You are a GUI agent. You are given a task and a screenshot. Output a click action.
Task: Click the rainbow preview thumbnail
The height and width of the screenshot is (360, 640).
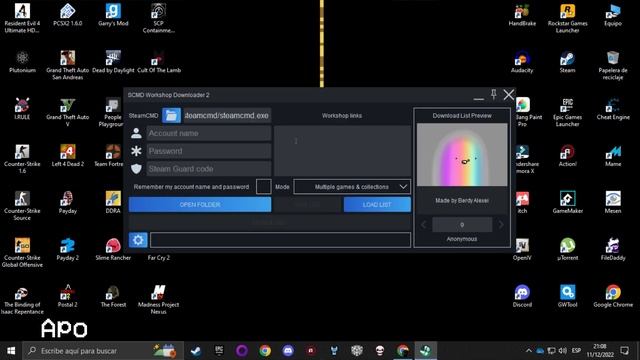(462, 155)
